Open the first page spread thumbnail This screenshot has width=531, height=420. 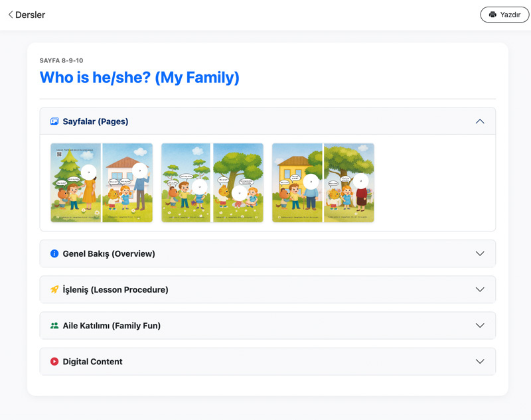tap(102, 182)
